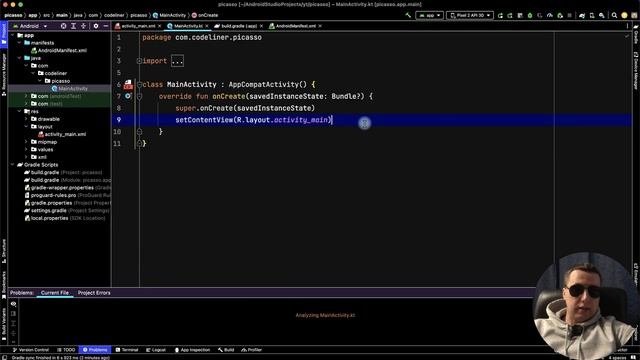The image size is (640, 360).
Task: Collapse the manifests folder
Action: 20,43
